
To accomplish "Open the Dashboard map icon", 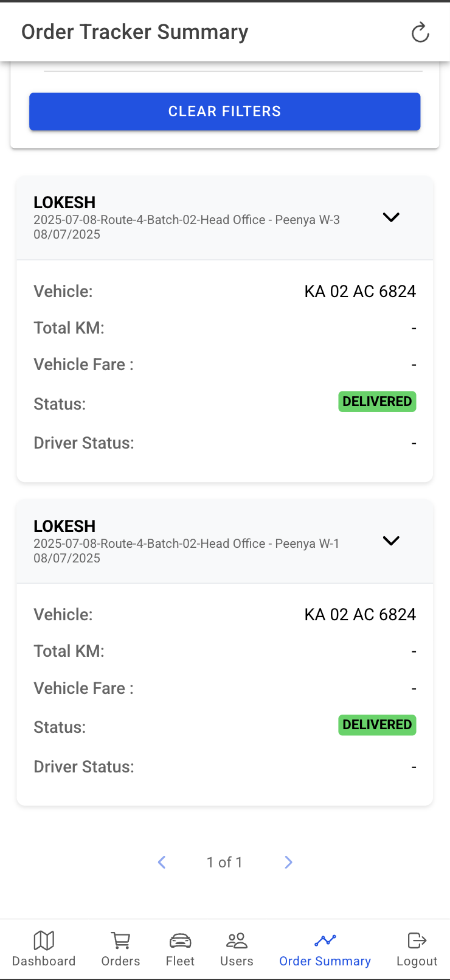I will click(x=44, y=940).
